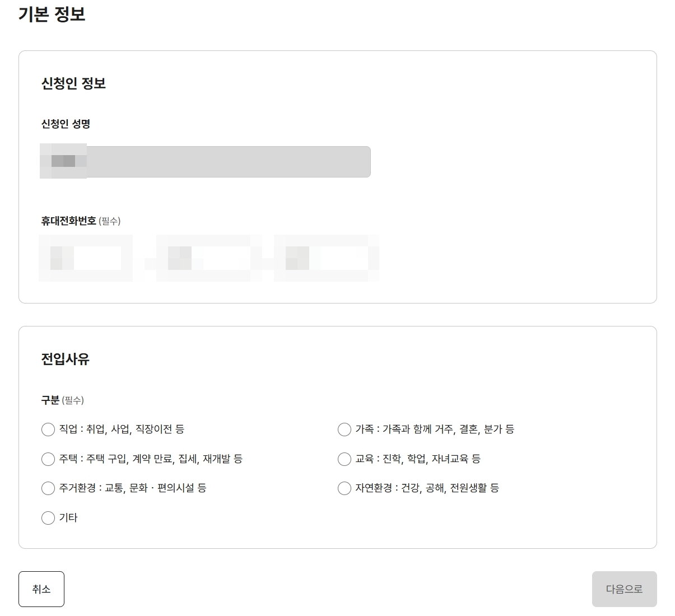Image resolution: width=675 pixels, height=616 pixels.
Task: Select the 자연환경 (건강, 공해) radio option
Action: point(345,488)
